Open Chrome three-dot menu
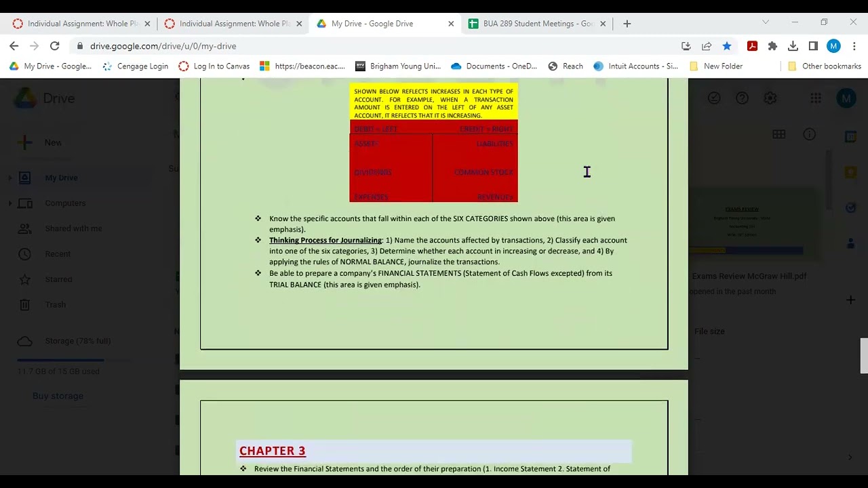This screenshot has width=868, height=488. click(854, 46)
